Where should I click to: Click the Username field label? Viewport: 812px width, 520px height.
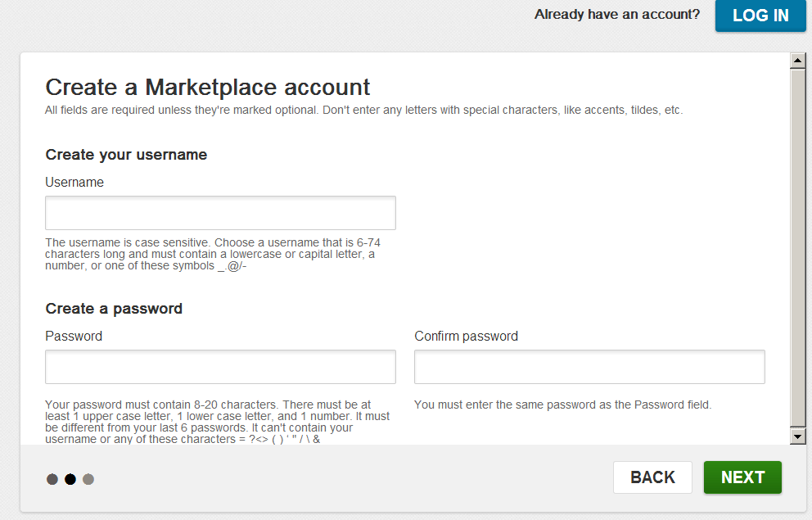point(74,183)
